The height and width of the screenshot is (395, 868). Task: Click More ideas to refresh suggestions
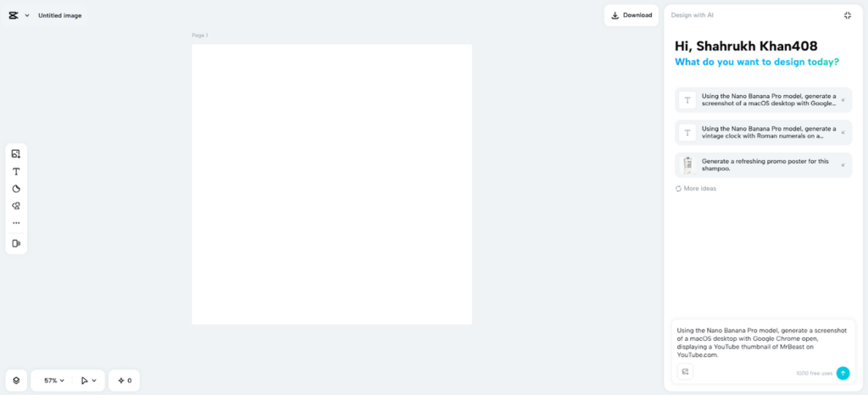(696, 189)
